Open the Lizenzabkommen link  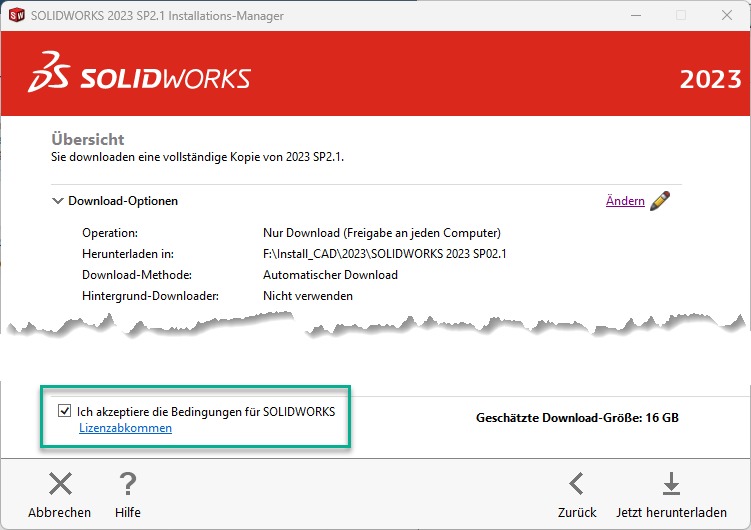(125, 428)
